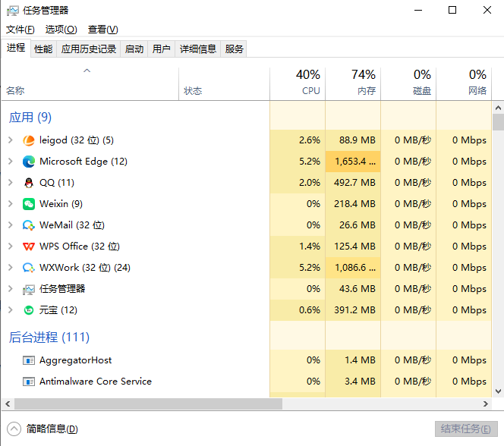Image resolution: width=504 pixels, height=446 pixels.
Task: Click the vertical scrollbar up arrow
Action: pos(498,108)
